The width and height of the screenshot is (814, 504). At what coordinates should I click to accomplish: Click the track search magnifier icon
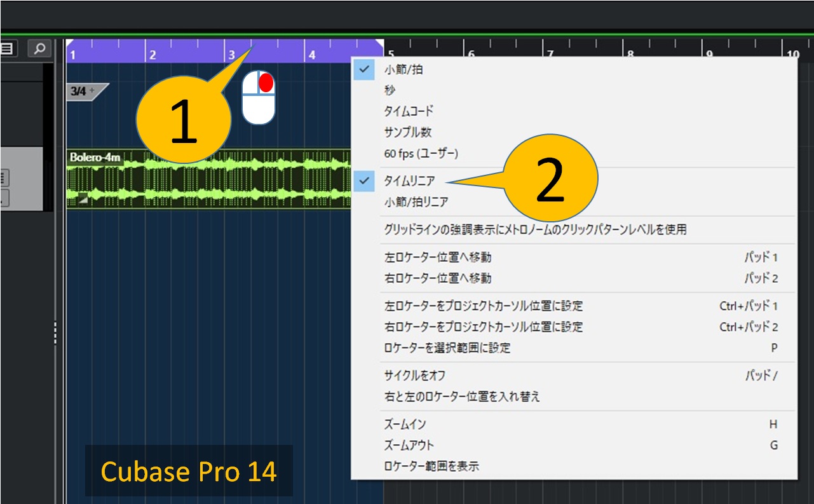(x=39, y=49)
